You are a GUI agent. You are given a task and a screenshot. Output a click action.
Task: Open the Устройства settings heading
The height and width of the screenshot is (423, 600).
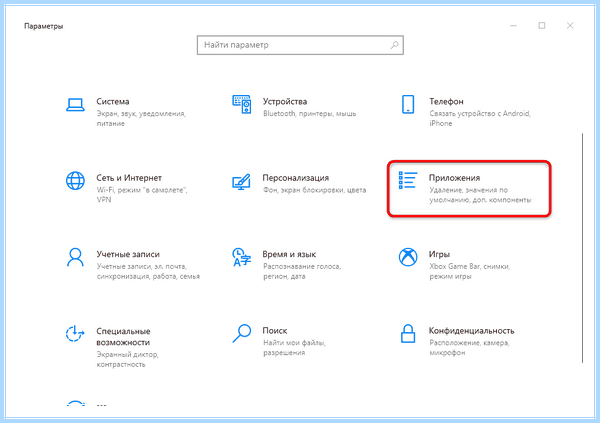coord(285,101)
